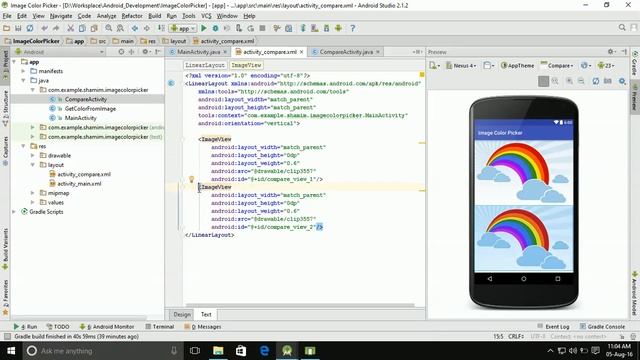Click the Search Everywhere magnifier icon
Image resolution: width=640 pixels, height=360 pixels.
tap(622, 28)
